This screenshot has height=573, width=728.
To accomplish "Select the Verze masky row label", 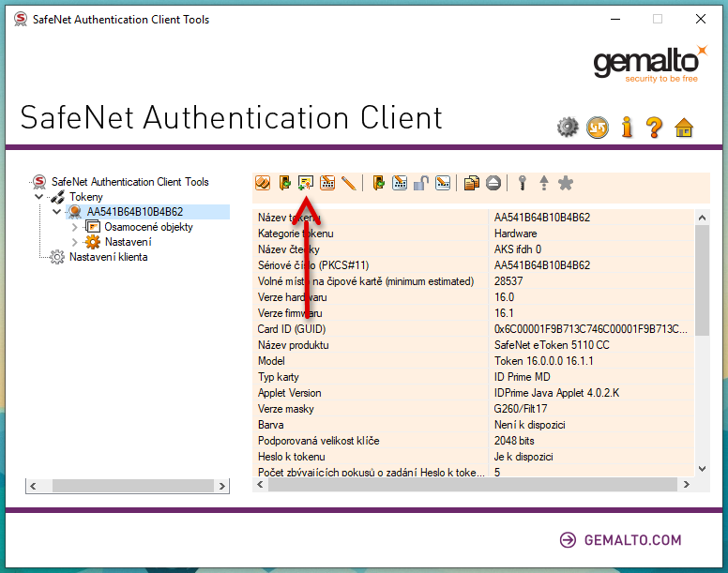I will click(x=285, y=409).
